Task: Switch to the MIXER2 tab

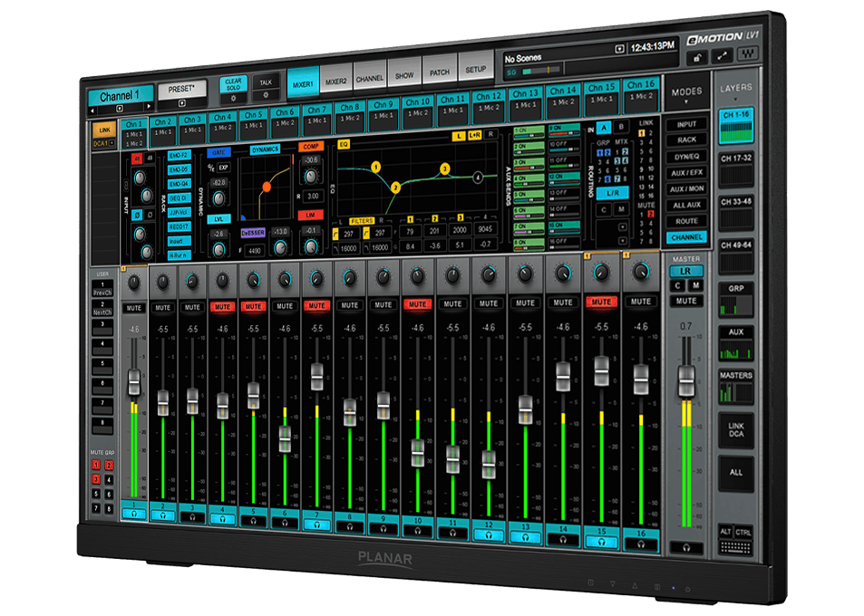Action: (x=336, y=82)
